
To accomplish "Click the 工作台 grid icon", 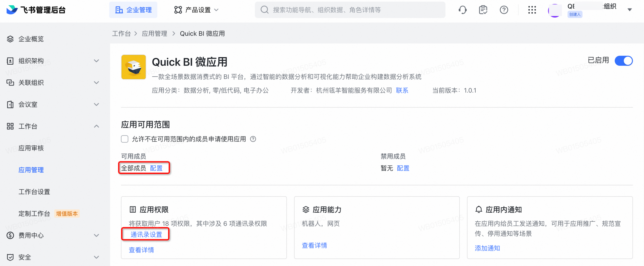I will tap(10, 126).
